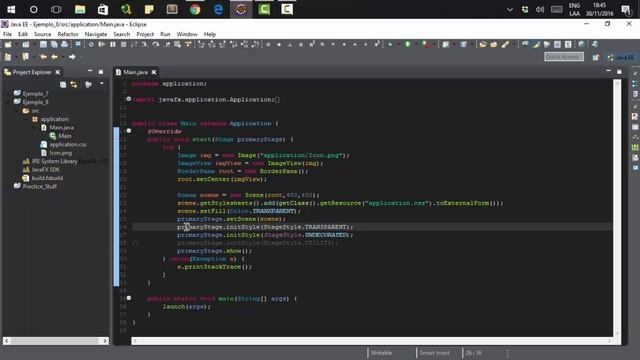The height and width of the screenshot is (360, 640).
Task: Open the Project menu
Action: click(145, 34)
